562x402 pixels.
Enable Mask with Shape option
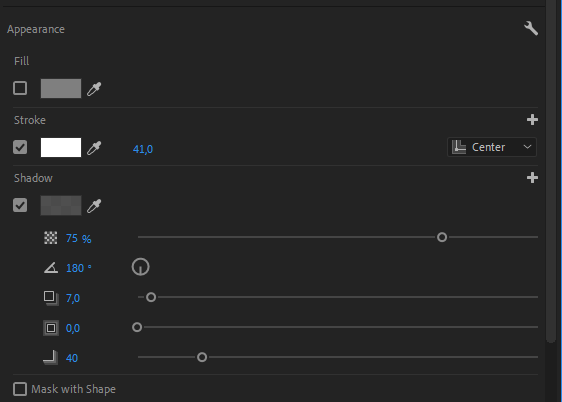coord(20,389)
